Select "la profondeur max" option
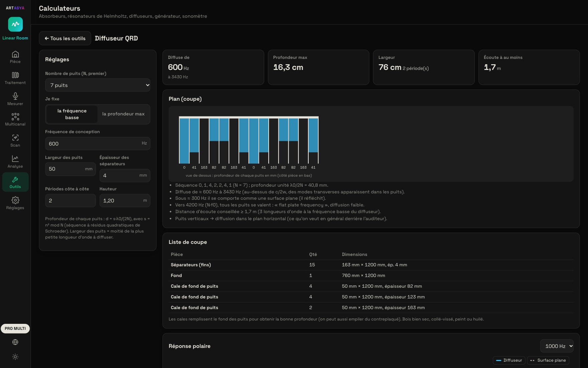This screenshot has width=588, height=368. point(123,114)
